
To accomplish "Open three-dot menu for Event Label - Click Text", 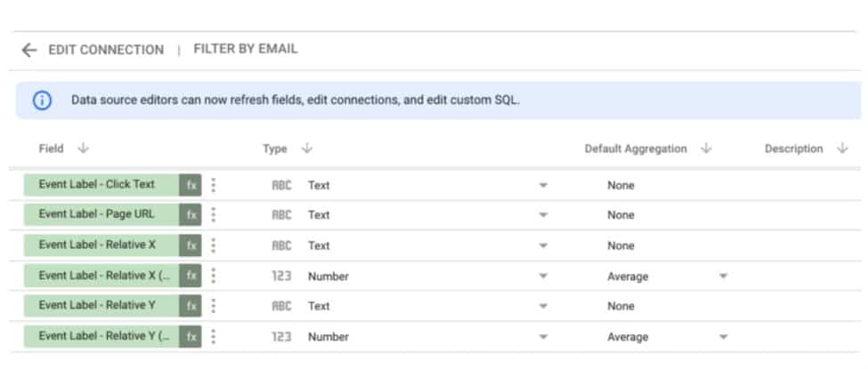I will 213,185.
